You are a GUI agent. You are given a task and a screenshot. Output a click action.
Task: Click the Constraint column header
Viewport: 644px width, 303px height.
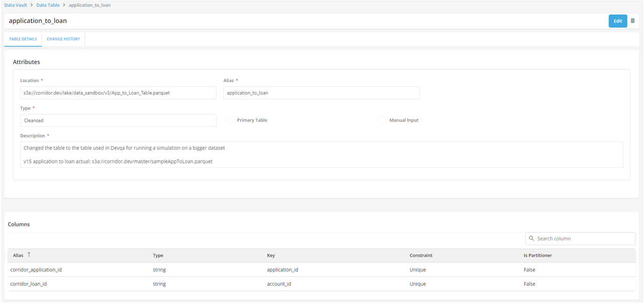(421, 256)
